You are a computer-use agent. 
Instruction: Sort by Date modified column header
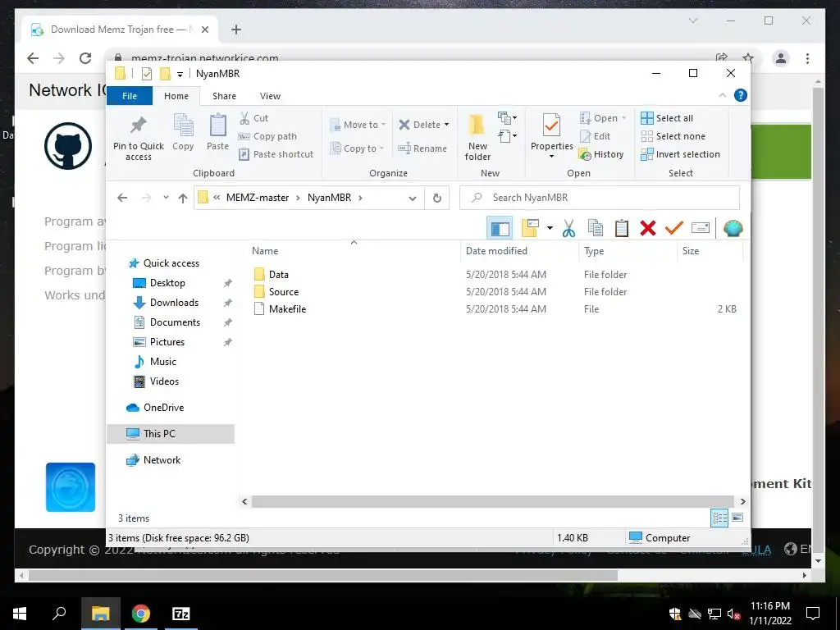[x=496, y=251]
